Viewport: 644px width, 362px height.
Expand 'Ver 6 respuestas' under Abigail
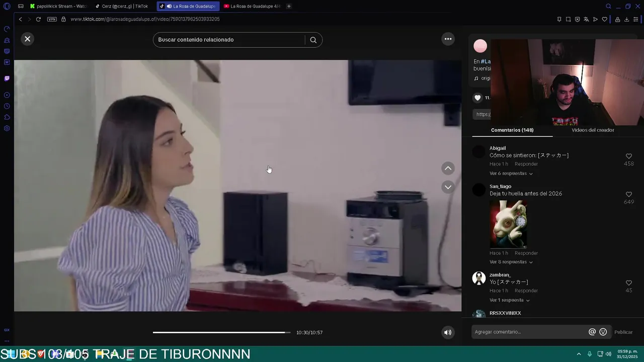tap(511, 173)
